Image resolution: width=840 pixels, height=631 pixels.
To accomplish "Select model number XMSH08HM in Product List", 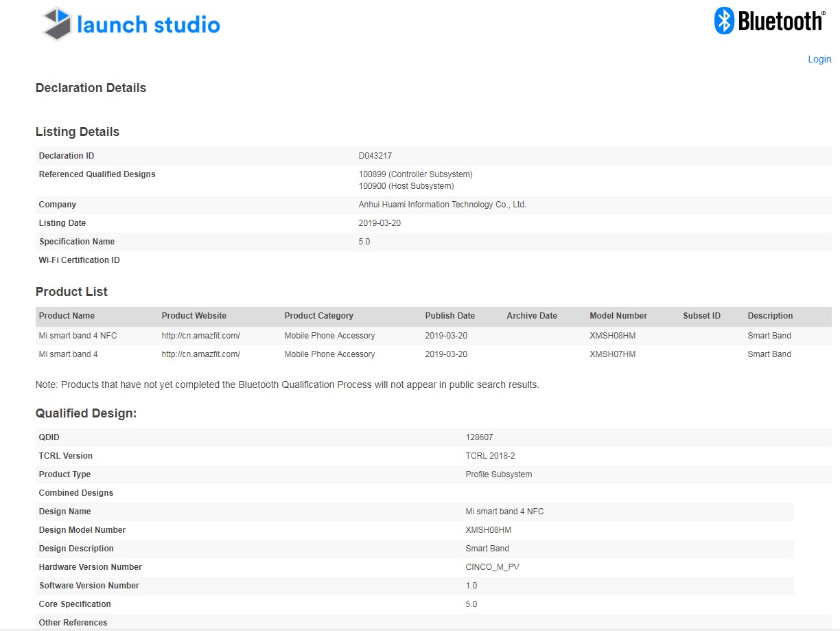I will (x=613, y=336).
